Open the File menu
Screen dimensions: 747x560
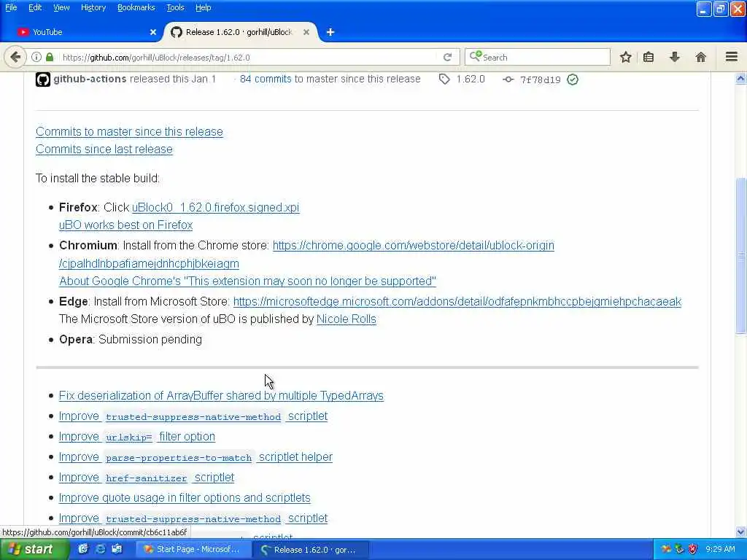pos(11,7)
